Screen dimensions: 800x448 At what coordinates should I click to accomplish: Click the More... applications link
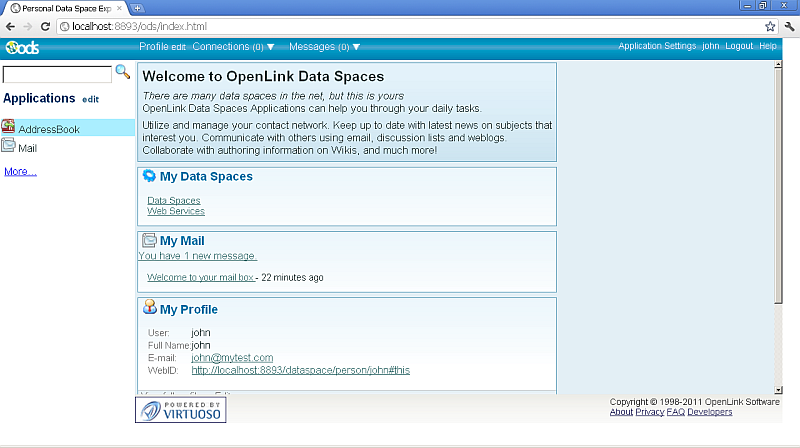tap(20, 172)
